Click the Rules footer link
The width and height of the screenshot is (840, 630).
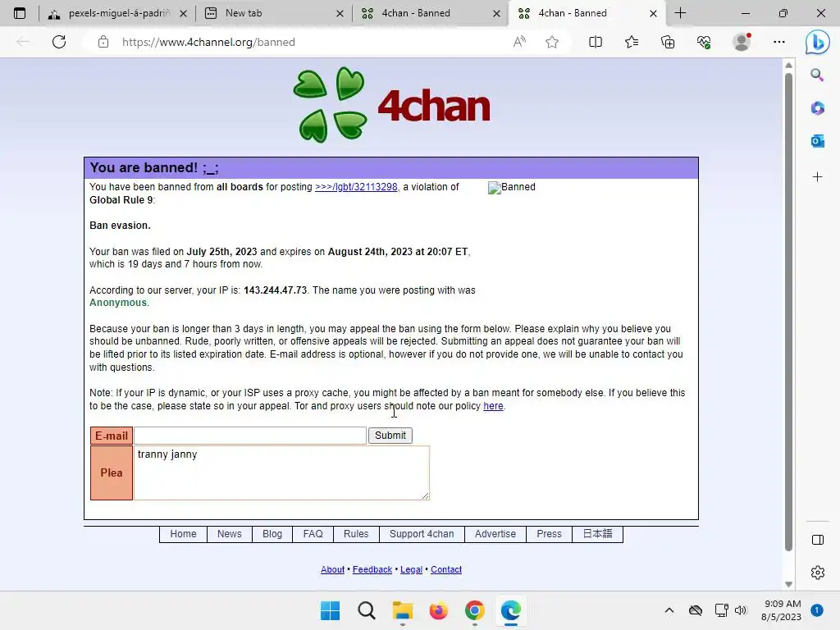point(356,534)
